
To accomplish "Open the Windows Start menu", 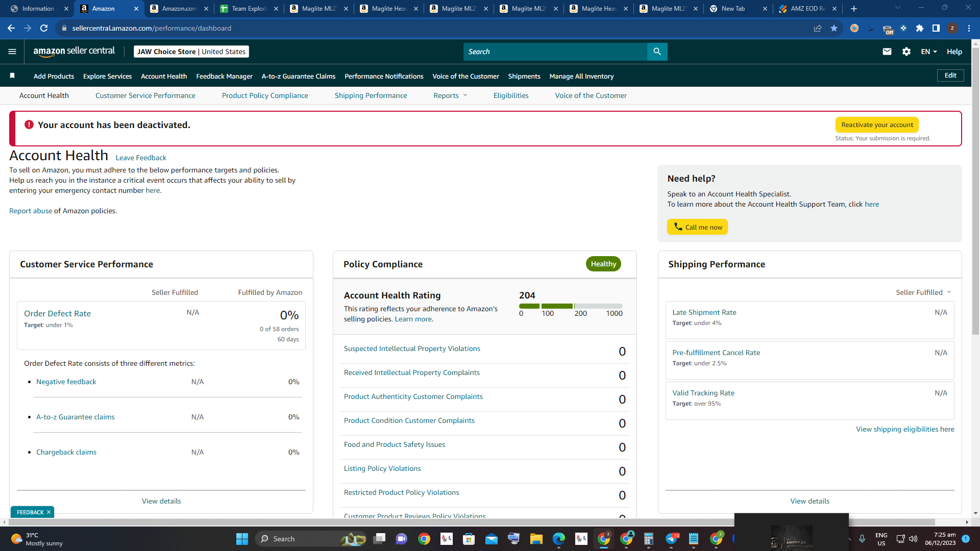I will click(242, 539).
